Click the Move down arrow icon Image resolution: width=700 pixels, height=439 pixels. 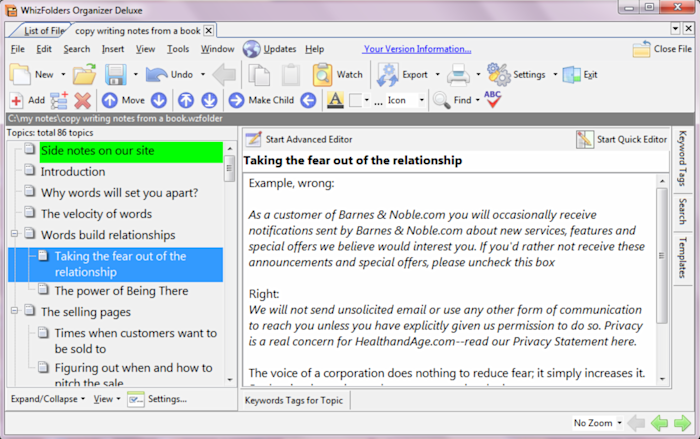pos(159,100)
